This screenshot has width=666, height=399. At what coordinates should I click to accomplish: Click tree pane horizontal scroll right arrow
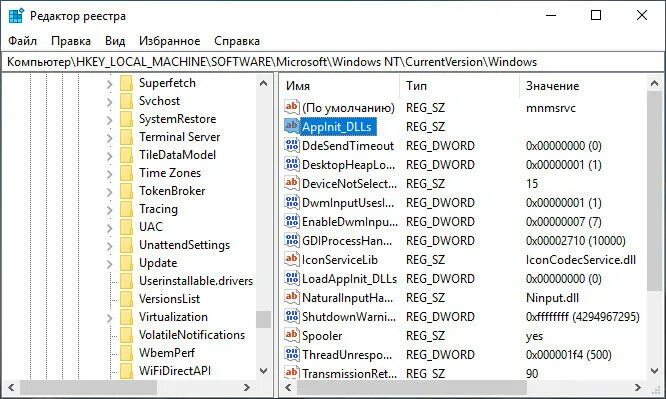click(x=246, y=388)
